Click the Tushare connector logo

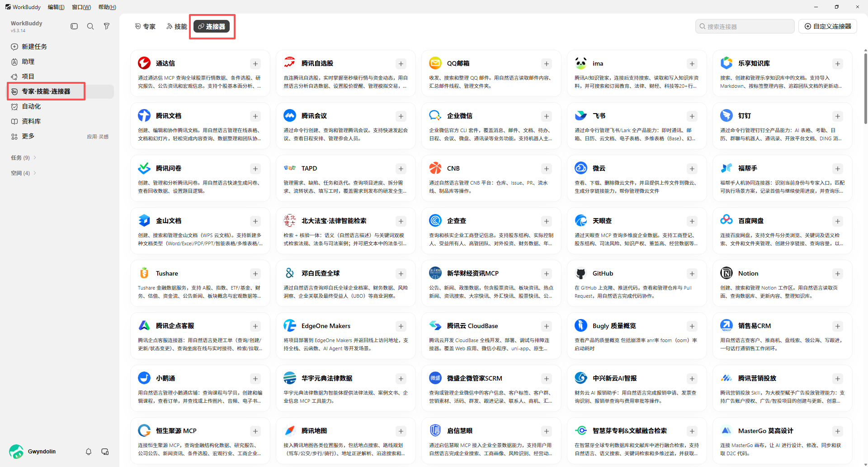[x=144, y=273]
